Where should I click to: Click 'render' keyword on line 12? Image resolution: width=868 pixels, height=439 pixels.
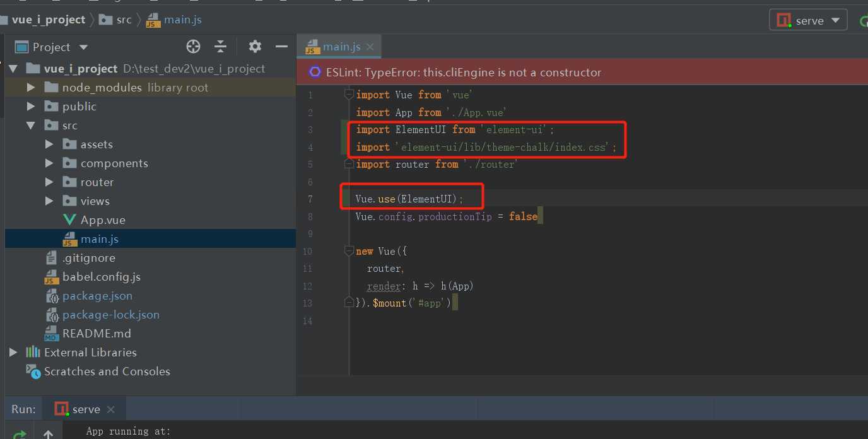pyautogui.click(x=384, y=286)
